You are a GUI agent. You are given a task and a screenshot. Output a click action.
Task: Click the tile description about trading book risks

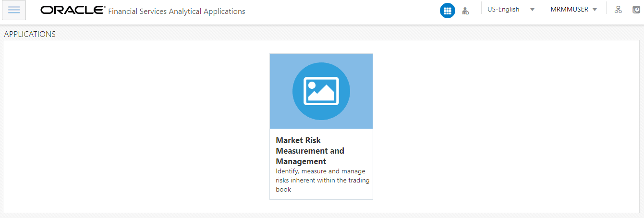[323, 180]
